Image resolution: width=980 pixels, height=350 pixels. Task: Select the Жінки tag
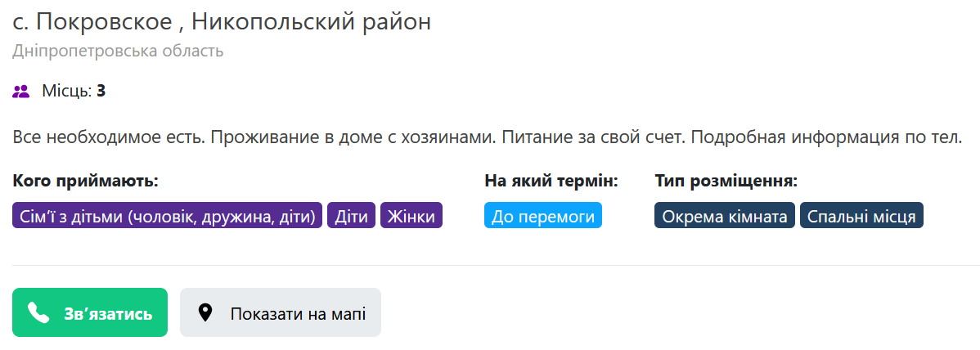pos(411,216)
